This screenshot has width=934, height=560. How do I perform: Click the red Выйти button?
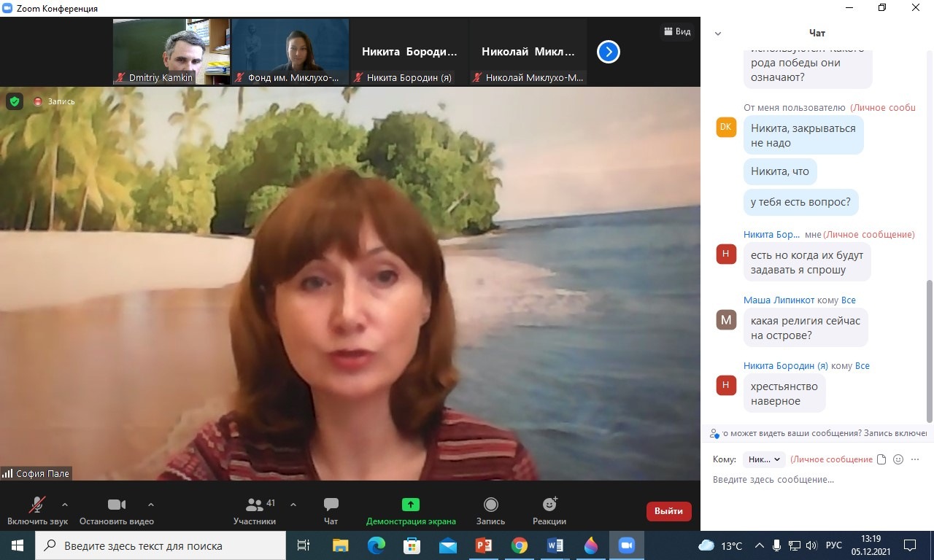coord(668,511)
